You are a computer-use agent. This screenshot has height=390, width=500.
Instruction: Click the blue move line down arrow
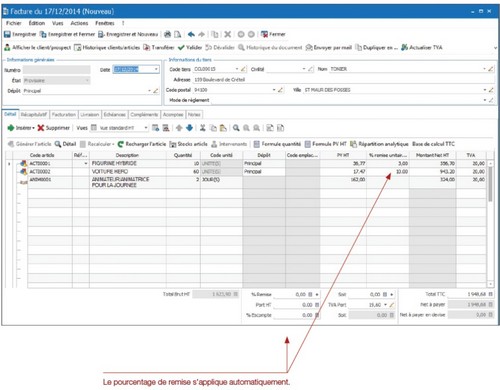pos(189,128)
